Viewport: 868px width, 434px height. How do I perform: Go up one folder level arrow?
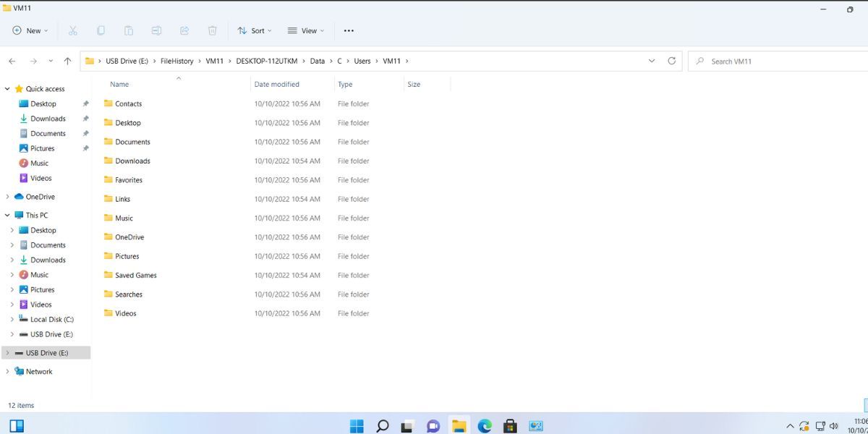tap(67, 61)
